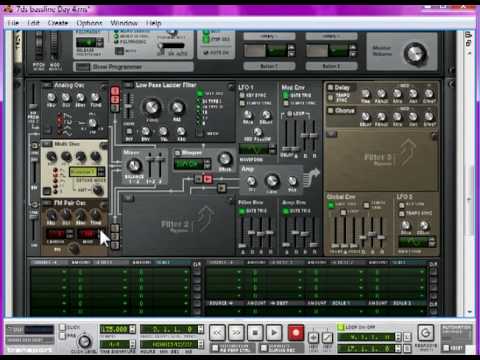Toggle the Pre count-in checkbox

(x=62, y=335)
